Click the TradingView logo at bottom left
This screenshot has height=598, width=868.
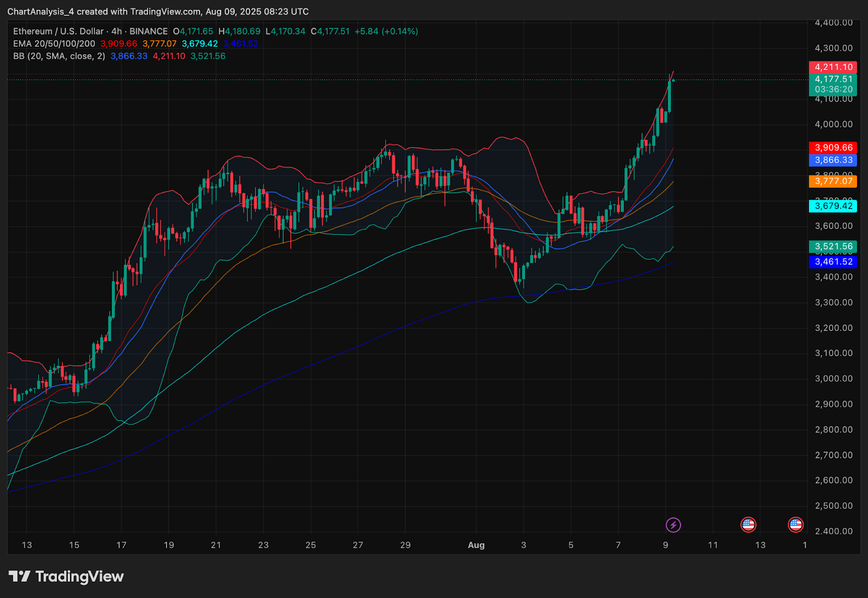tap(66, 576)
